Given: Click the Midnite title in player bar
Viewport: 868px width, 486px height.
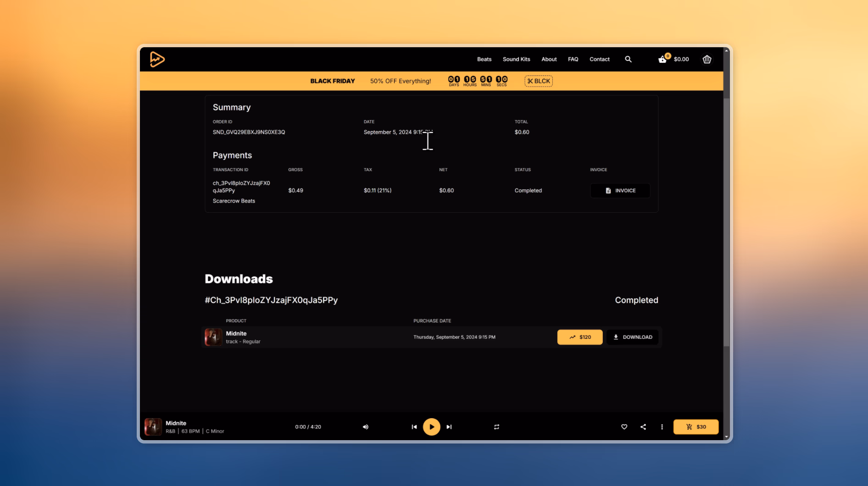Looking at the screenshot, I should pos(176,423).
